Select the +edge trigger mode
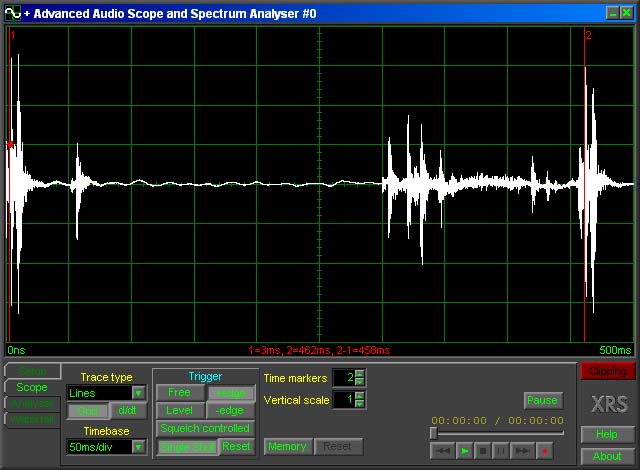 [x=231, y=392]
